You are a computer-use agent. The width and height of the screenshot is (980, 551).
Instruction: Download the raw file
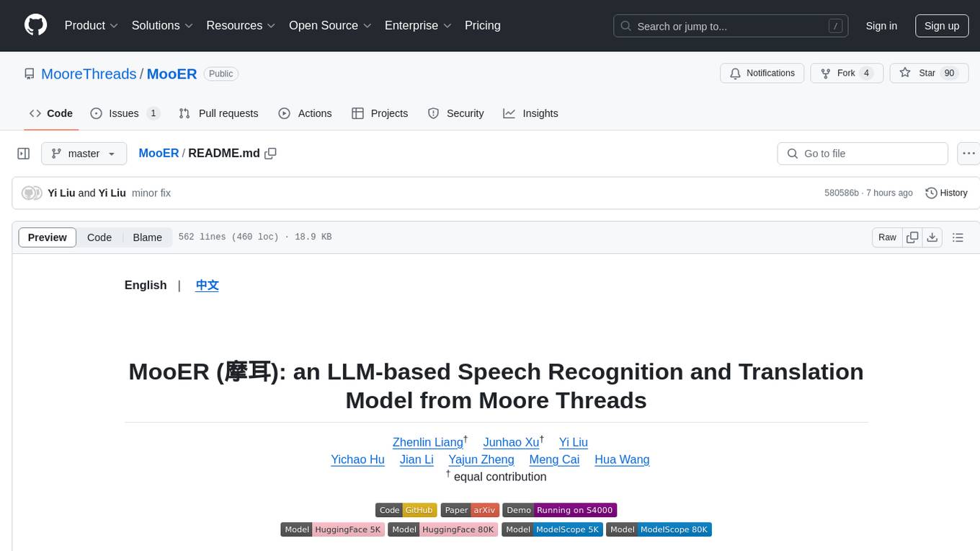pos(932,237)
